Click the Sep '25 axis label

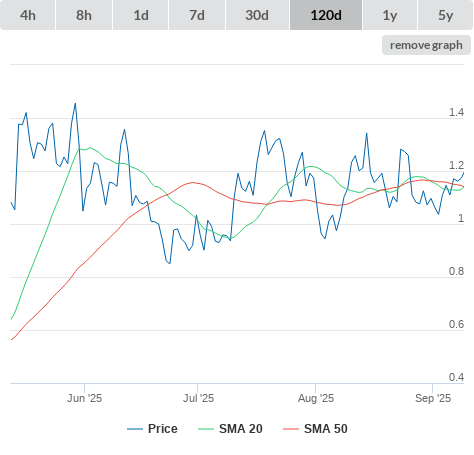click(x=433, y=398)
